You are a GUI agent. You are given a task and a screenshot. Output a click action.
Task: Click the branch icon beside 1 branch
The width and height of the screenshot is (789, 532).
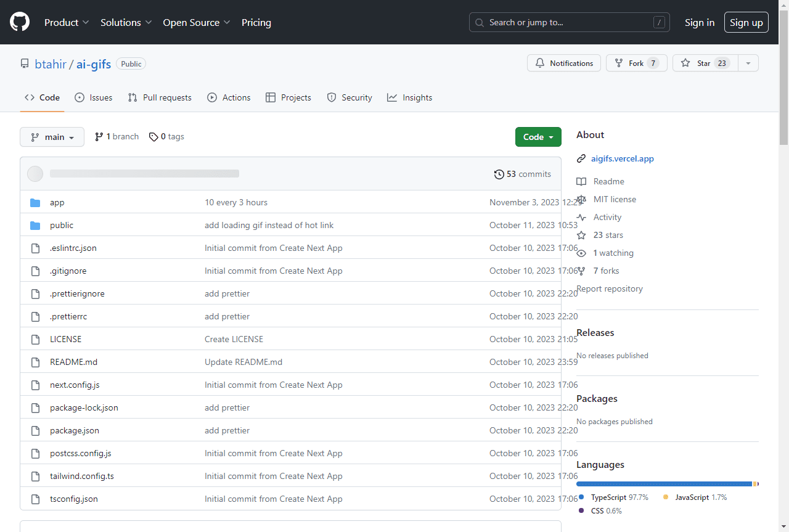pyautogui.click(x=99, y=137)
